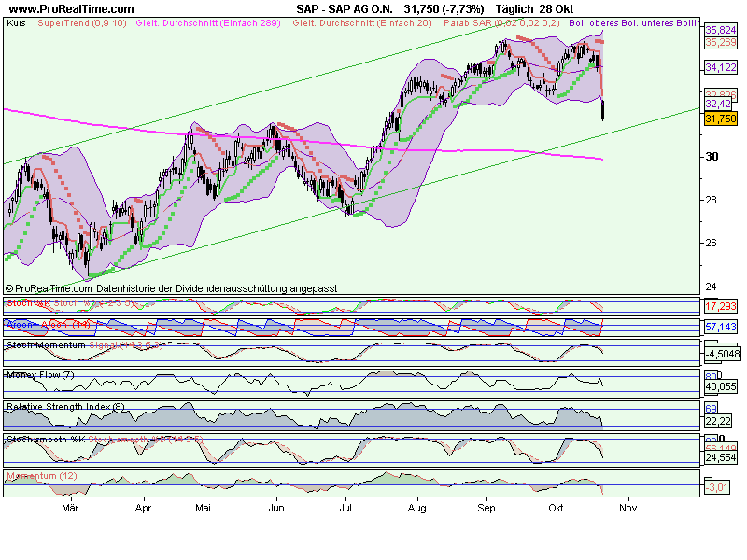
Task: Select the "Aroon+ Aroon- (14)" indicator label
Action: point(49,325)
